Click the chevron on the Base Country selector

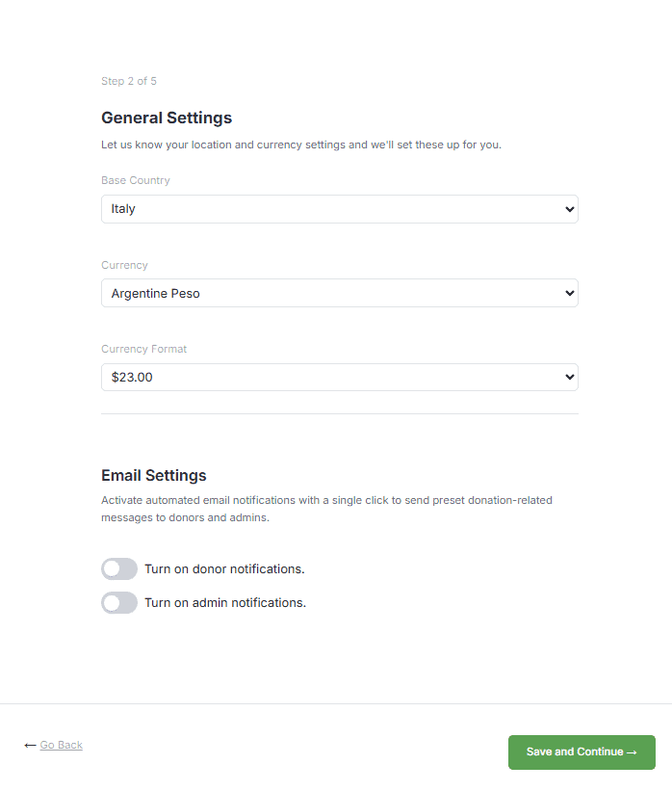tap(570, 208)
